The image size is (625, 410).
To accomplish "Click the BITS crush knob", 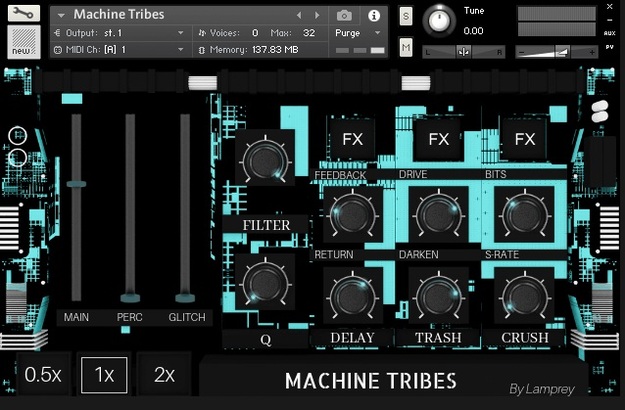I will [525, 215].
